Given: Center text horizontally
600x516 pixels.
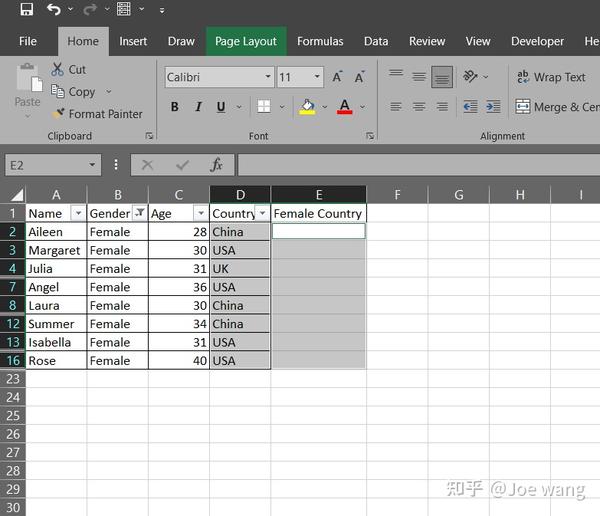Looking at the screenshot, I should click(x=419, y=106).
